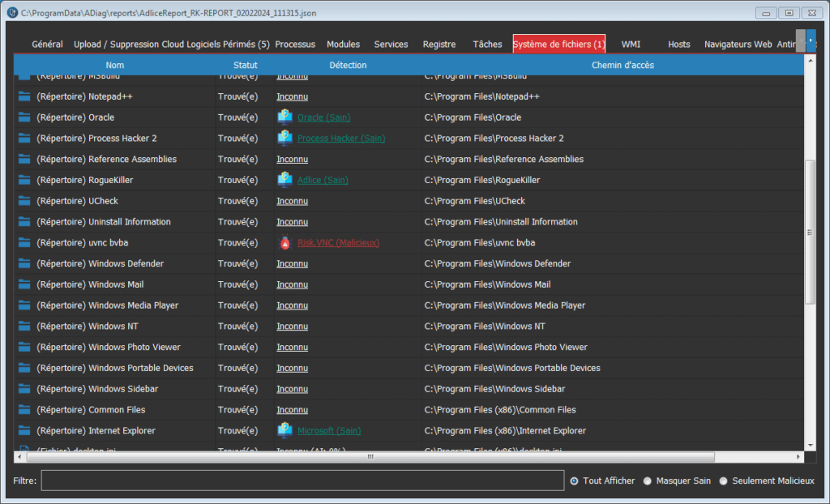The width and height of the screenshot is (830, 504).
Task: Sort by the Détection column header
Action: pos(348,65)
